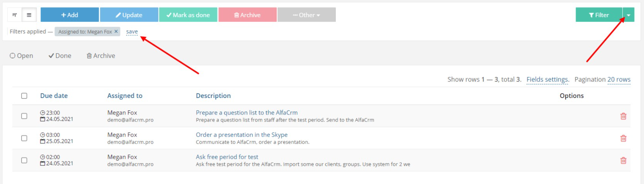Switch to kanban board view icon
This screenshot has width=644, height=184.
(x=14, y=15)
